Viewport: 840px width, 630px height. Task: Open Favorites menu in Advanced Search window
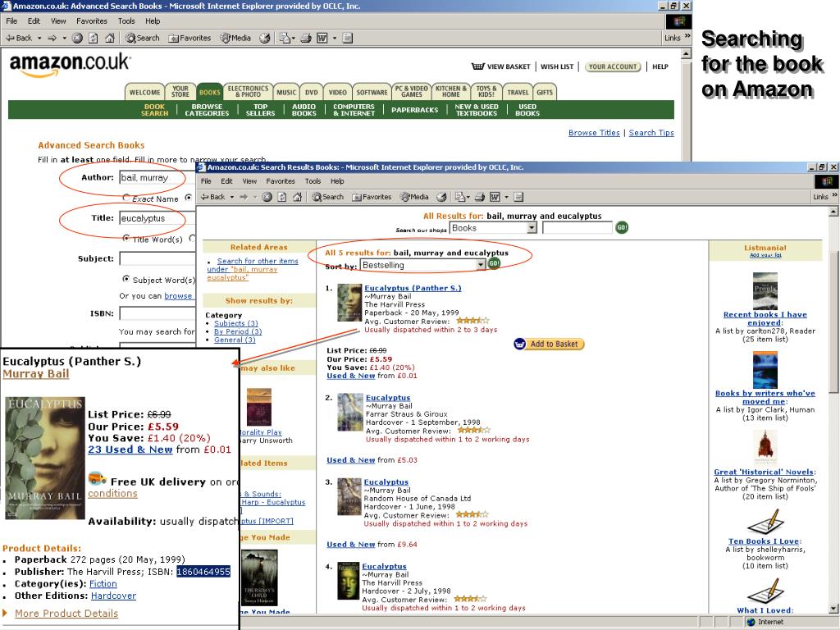tap(92, 21)
